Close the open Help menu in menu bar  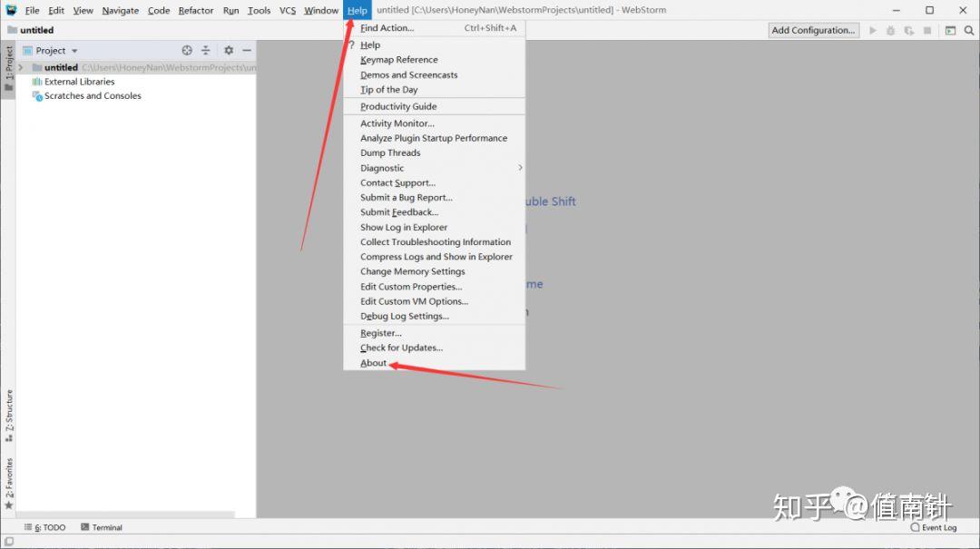(x=358, y=10)
